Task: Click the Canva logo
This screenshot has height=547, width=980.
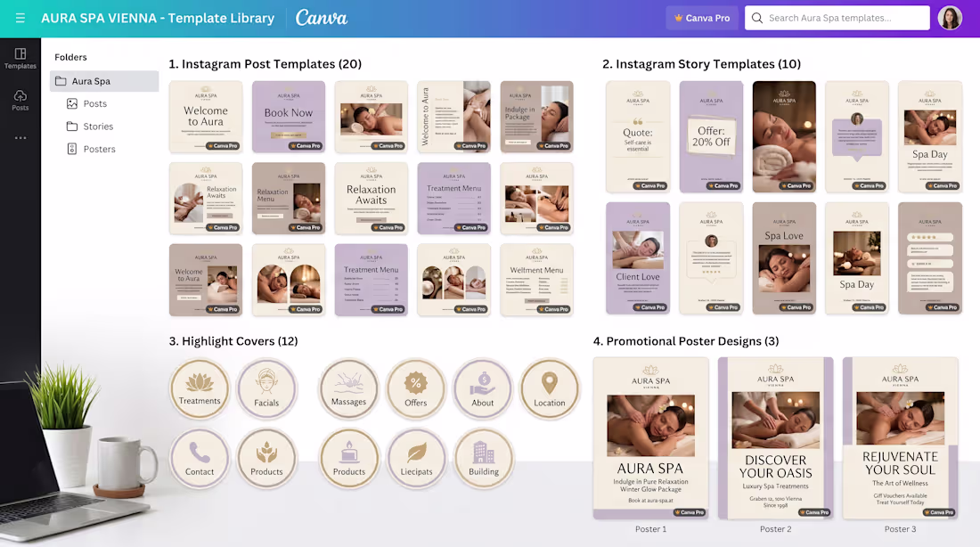Action: tap(322, 18)
